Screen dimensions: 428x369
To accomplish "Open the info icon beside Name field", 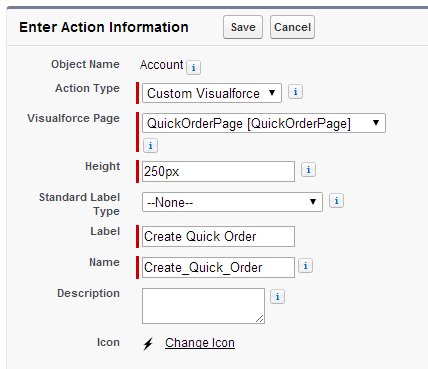I will click(x=305, y=266).
